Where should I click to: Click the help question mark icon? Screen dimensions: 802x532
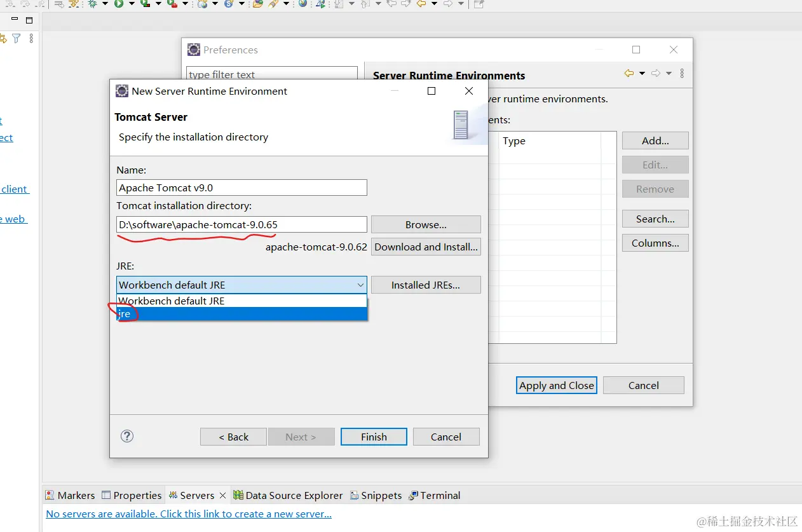click(x=127, y=436)
